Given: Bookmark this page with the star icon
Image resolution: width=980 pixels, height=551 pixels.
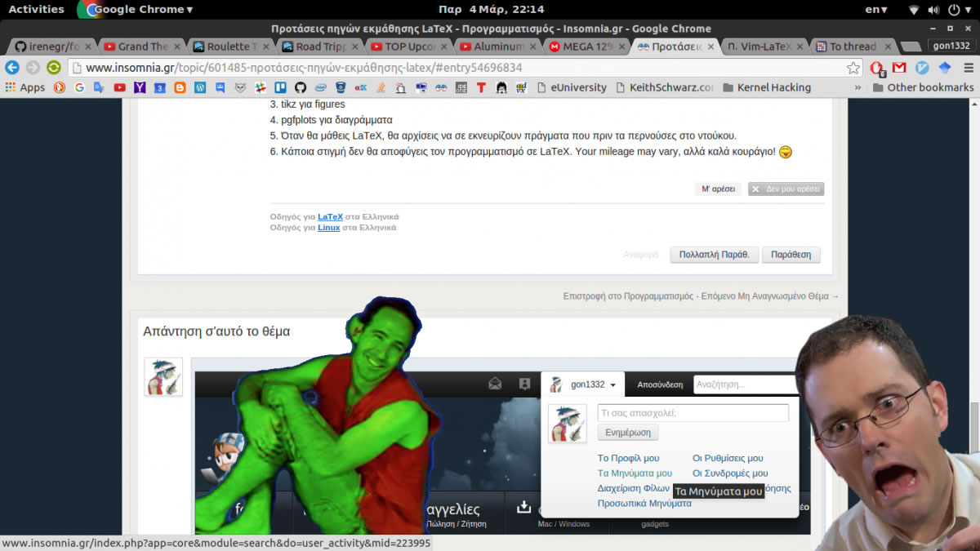Looking at the screenshot, I should pos(853,68).
